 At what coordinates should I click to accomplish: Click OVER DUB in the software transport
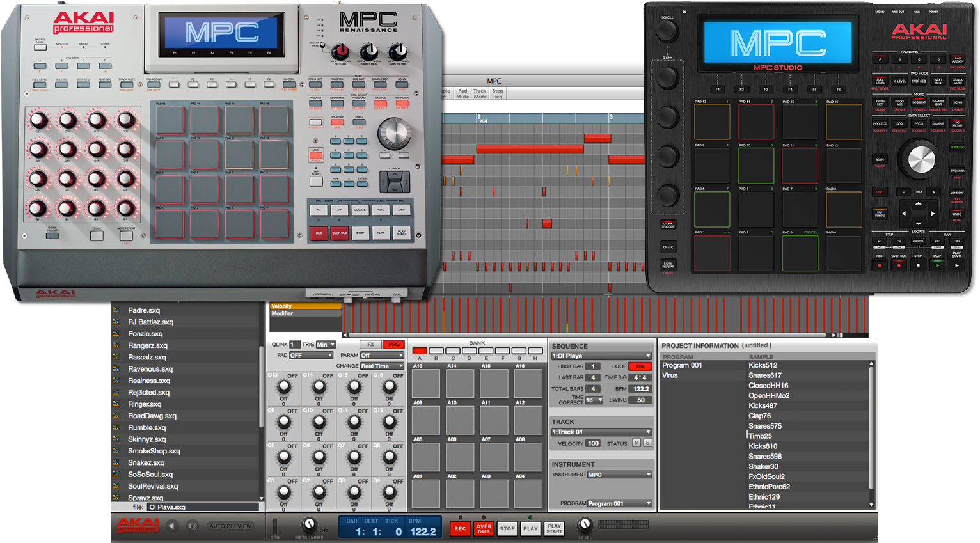pos(484,528)
